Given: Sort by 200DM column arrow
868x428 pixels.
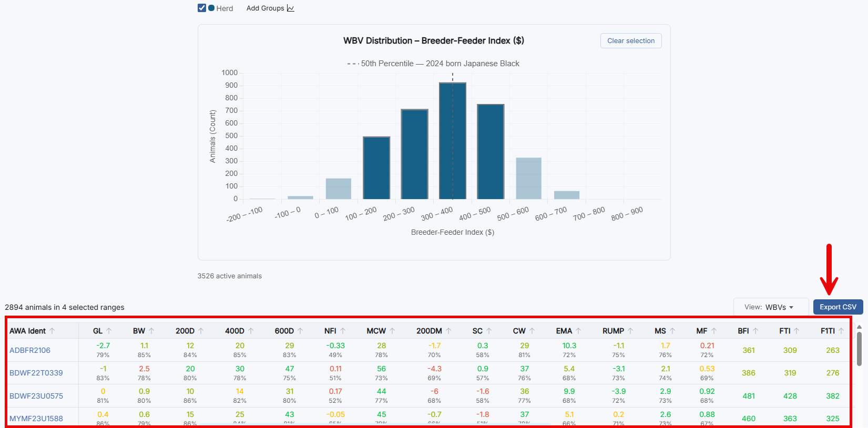Looking at the screenshot, I should [x=448, y=331].
